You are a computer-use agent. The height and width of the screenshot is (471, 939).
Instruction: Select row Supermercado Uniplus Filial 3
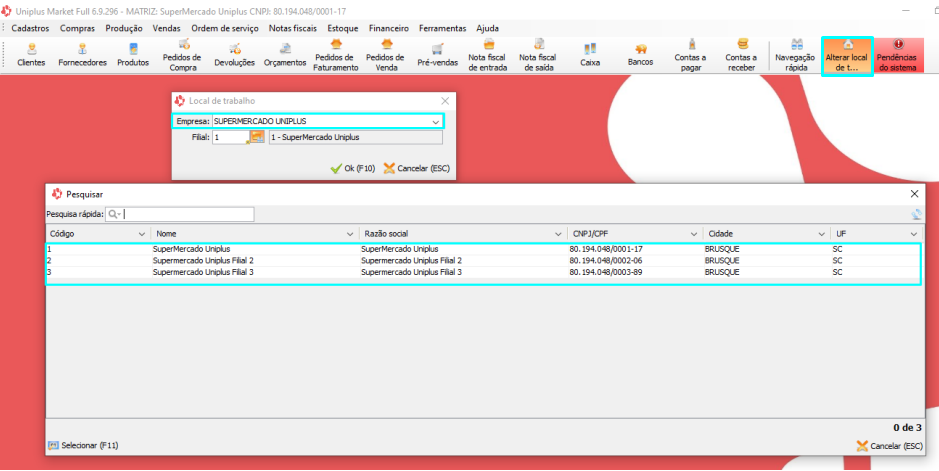[x=484, y=272]
